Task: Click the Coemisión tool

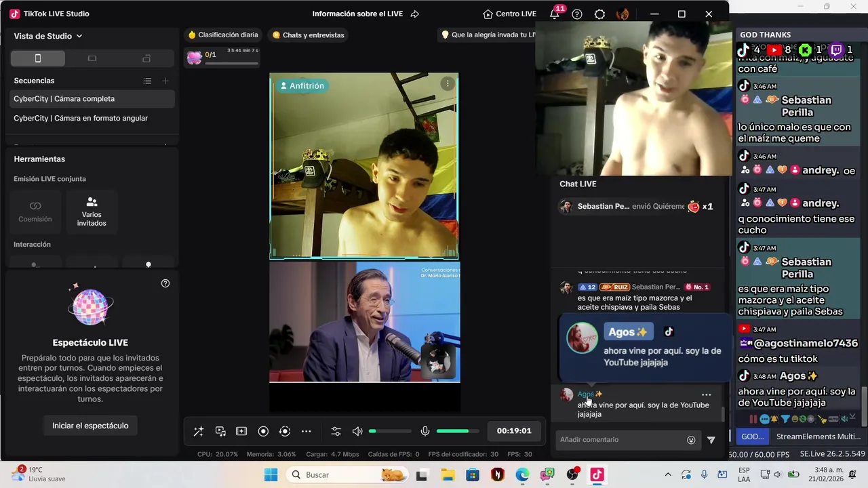Action: (x=35, y=211)
